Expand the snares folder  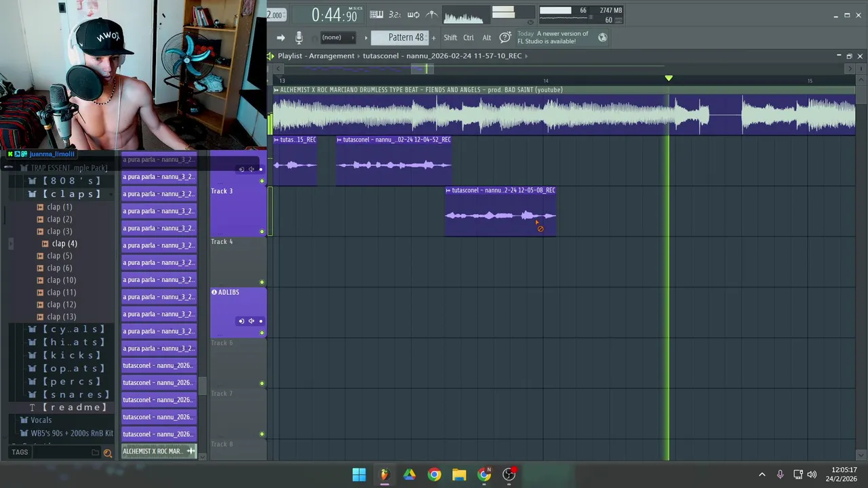coord(68,394)
